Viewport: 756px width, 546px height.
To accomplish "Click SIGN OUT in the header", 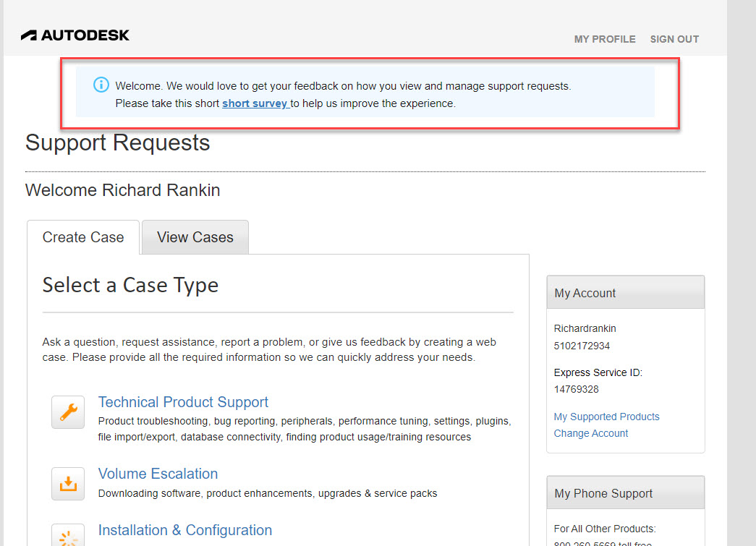I will click(x=674, y=39).
